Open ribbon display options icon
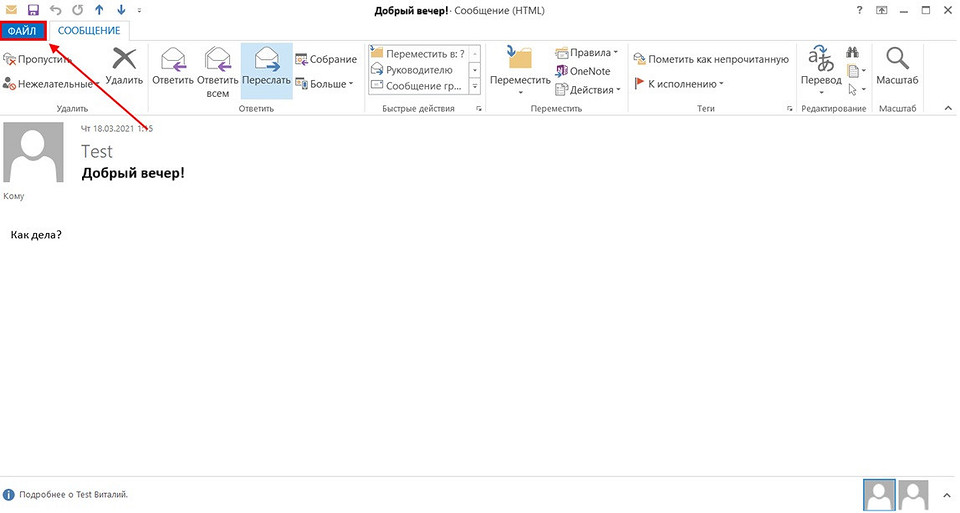The image size is (960, 513). (x=882, y=10)
